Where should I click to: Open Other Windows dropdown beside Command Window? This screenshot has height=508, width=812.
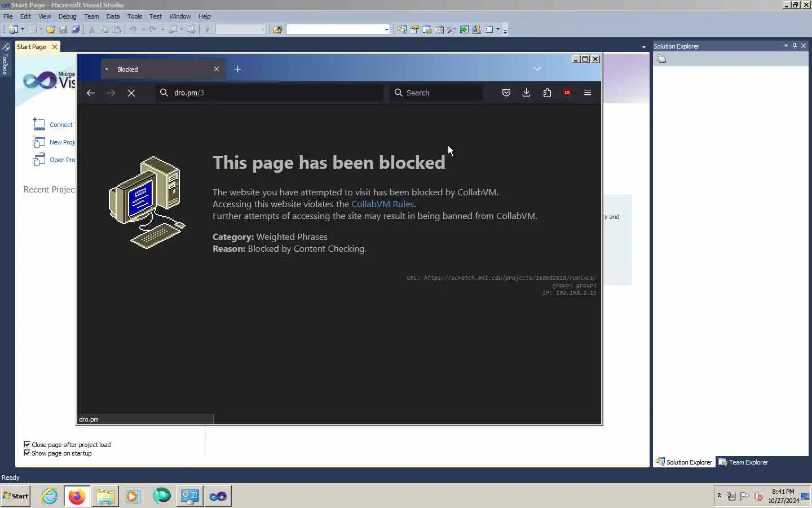[x=498, y=29]
